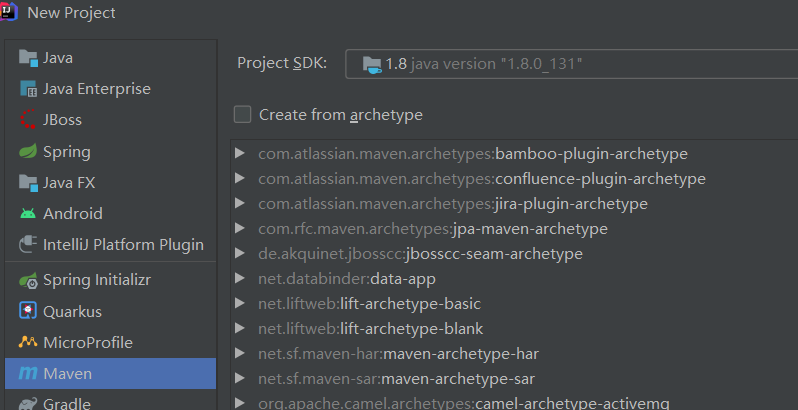Viewport: 798px width, 410px height.
Task: Expand maven-archetype-sar node
Action: pyautogui.click(x=240, y=378)
